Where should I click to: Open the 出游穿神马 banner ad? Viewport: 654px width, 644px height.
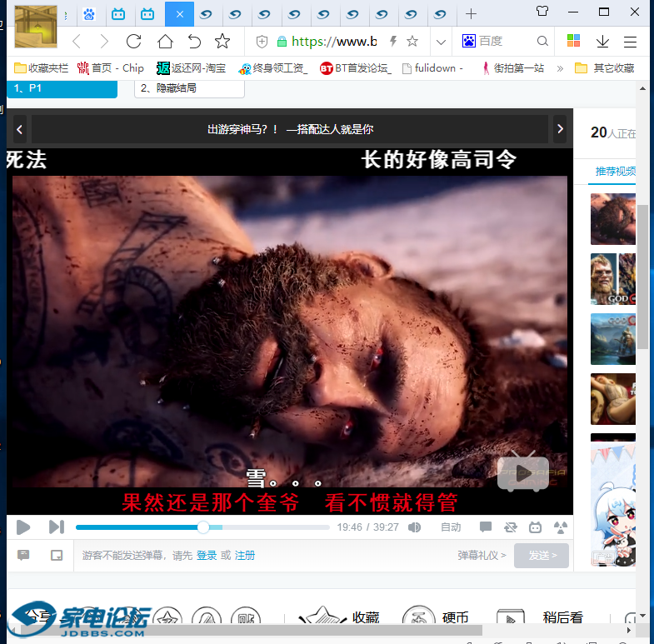pos(290,129)
